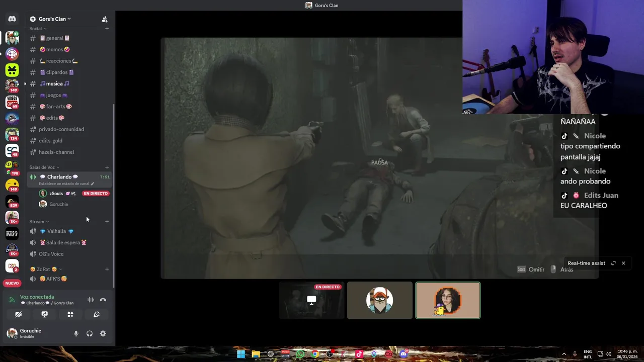Select Goruchie in Charlando voice channel
The width and height of the screenshot is (644, 362).
click(x=74, y=204)
